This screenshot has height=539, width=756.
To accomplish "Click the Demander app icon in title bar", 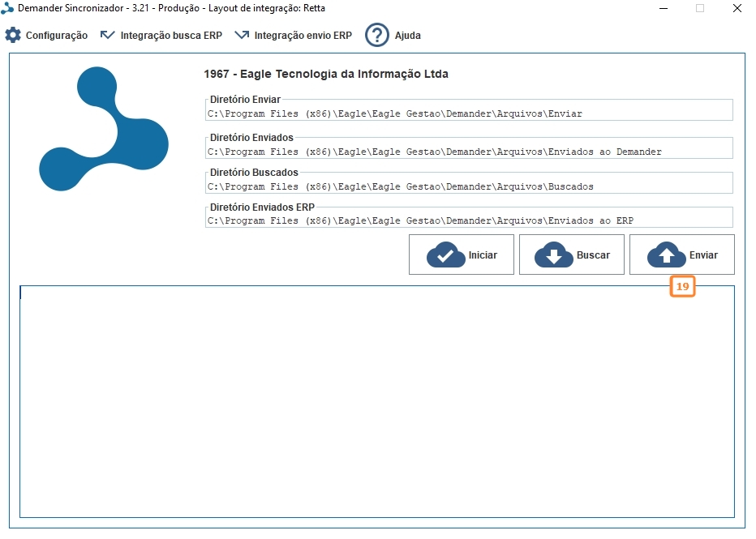I will coord(7,8).
